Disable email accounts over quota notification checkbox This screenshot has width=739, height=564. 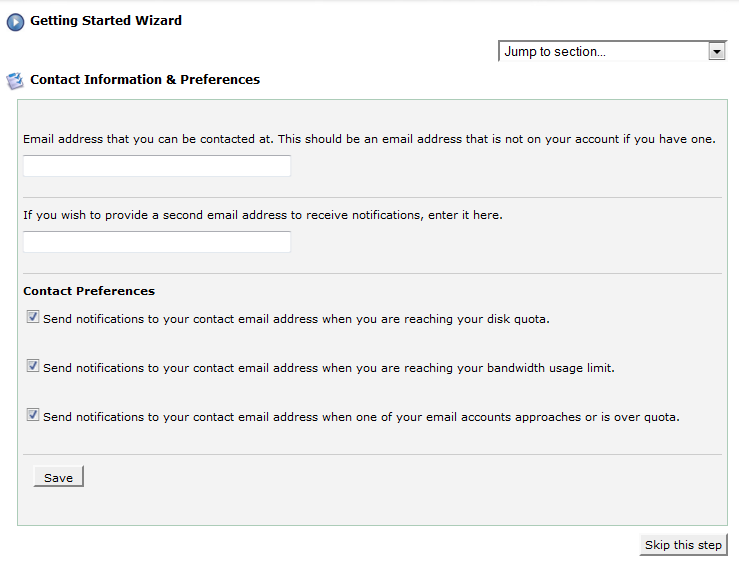(33, 415)
